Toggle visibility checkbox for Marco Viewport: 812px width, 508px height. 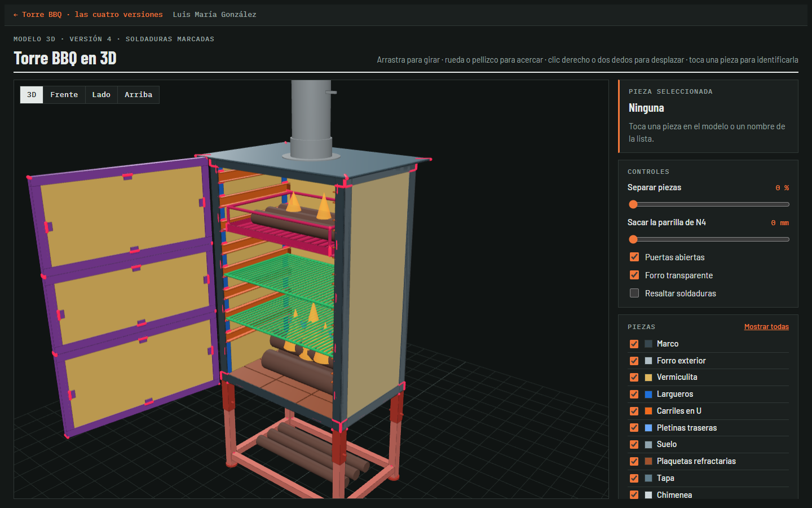(634, 344)
